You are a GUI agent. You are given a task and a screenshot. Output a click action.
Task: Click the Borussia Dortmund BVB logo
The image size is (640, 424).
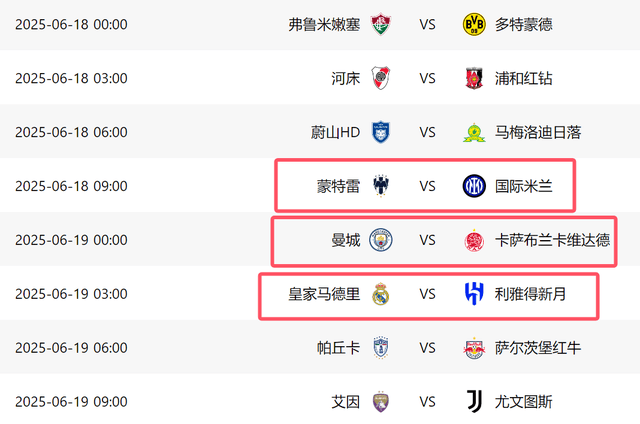pos(474,24)
